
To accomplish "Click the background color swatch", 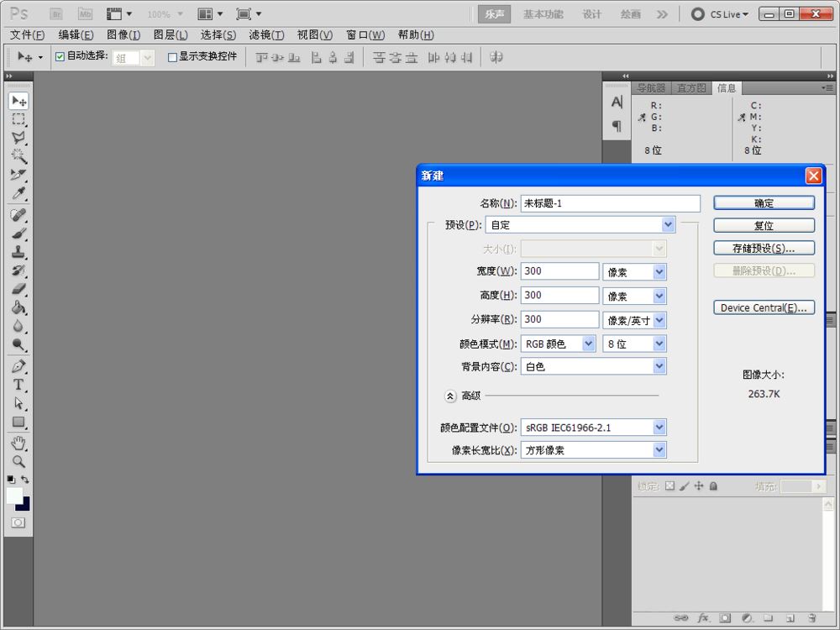I will (26, 506).
